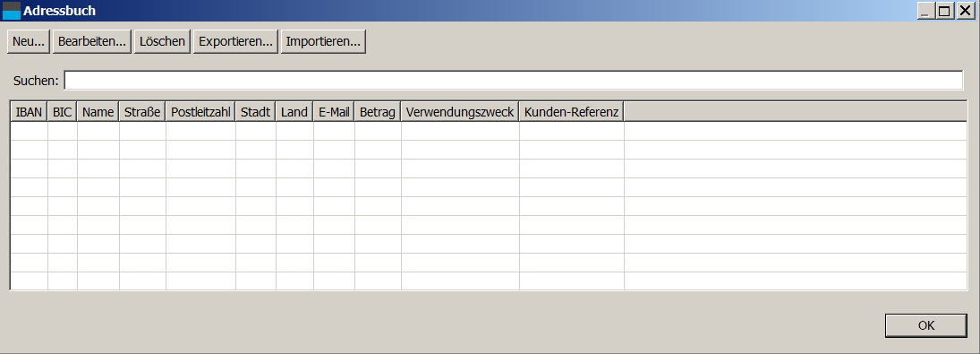Viewport: 980px width, 354px height.
Task: Click the Löschen button
Action: pyautogui.click(x=162, y=42)
